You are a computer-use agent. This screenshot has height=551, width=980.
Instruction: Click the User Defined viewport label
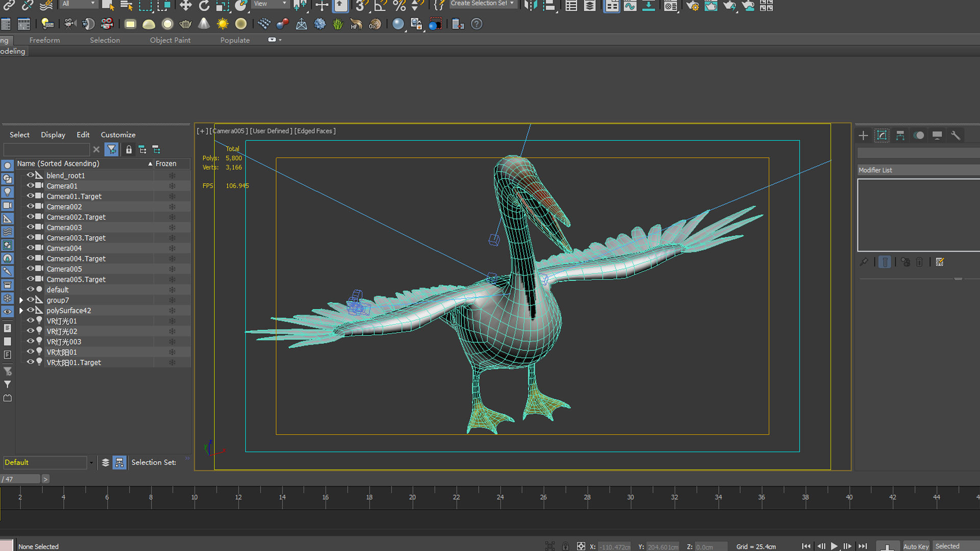tap(271, 131)
